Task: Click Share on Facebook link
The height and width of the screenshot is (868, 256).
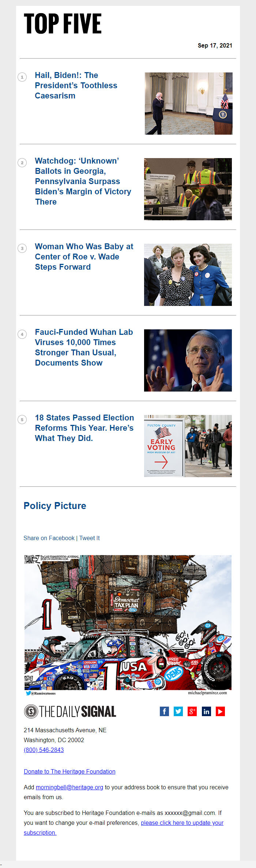Action: coord(49,538)
